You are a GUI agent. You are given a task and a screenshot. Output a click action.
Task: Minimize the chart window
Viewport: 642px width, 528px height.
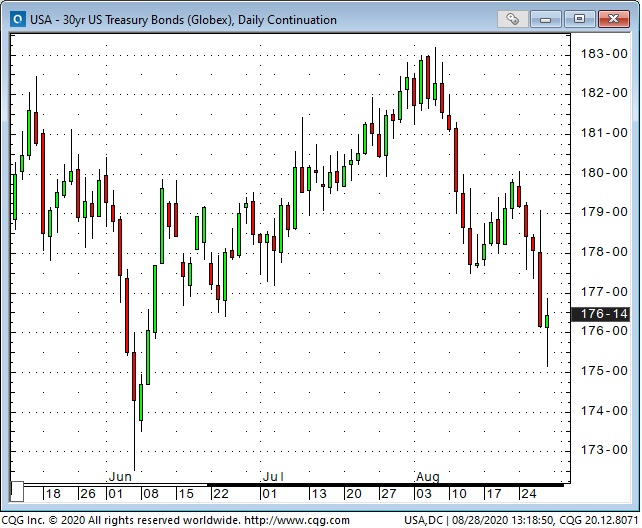pyautogui.click(x=545, y=19)
